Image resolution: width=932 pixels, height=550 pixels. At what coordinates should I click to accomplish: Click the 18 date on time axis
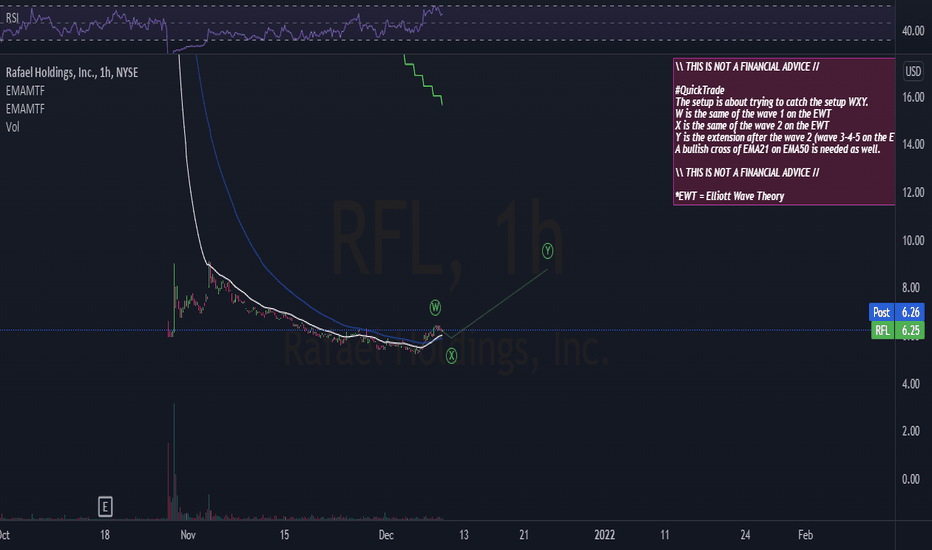tap(105, 535)
